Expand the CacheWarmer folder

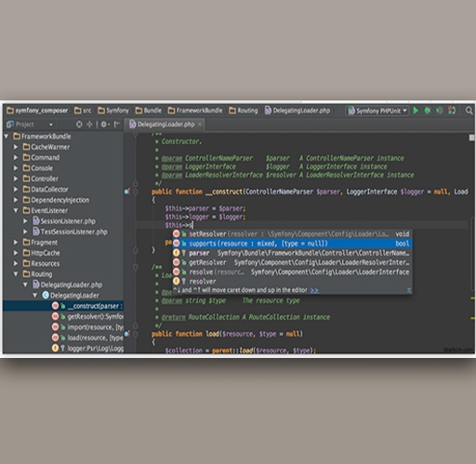pyautogui.click(x=16, y=147)
